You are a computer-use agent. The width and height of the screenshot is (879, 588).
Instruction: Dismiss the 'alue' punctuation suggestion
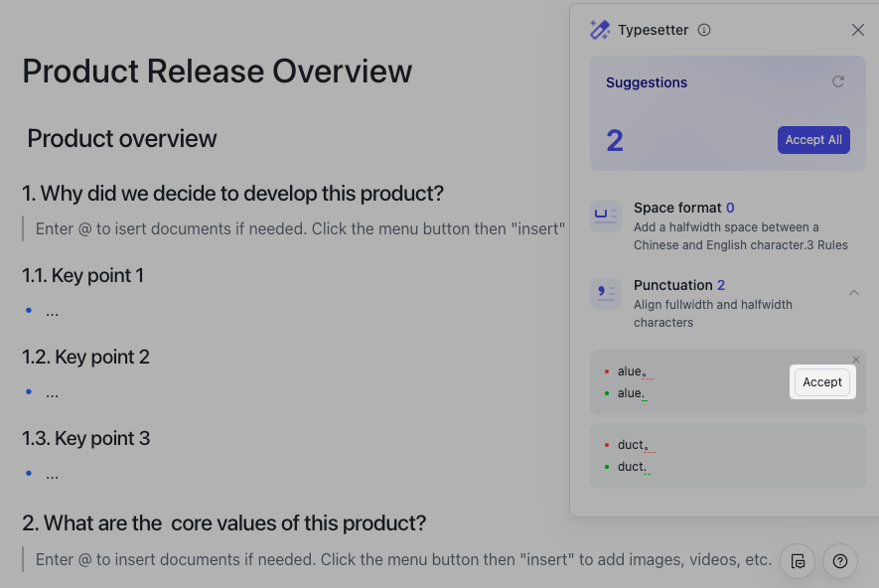click(x=856, y=360)
